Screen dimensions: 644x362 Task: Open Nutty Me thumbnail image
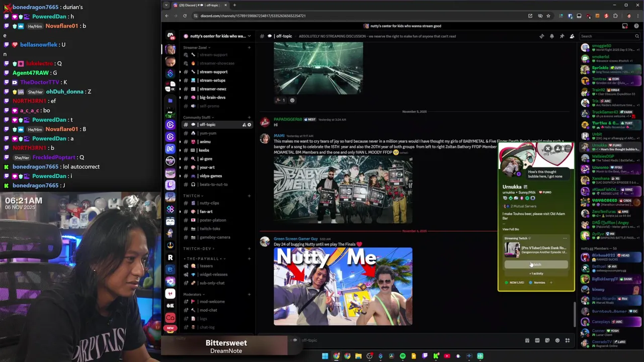tap(343, 287)
